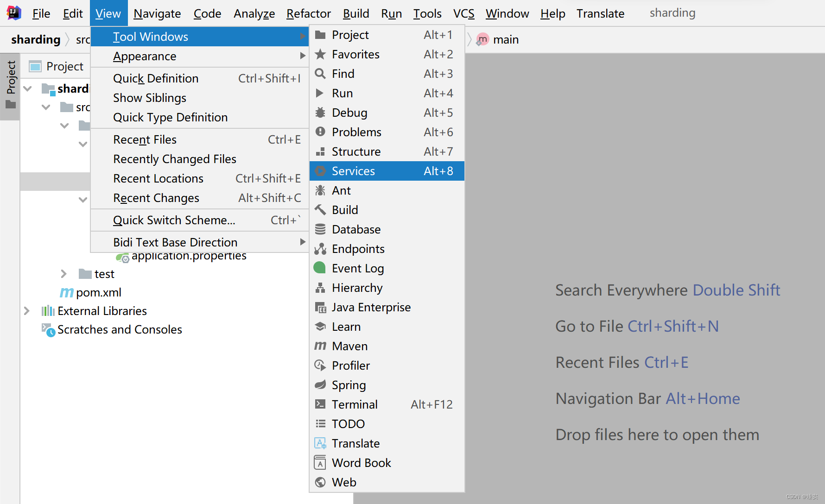The height and width of the screenshot is (504, 825).
Task: Click the Terminal icon
Action: pos(320,404)
